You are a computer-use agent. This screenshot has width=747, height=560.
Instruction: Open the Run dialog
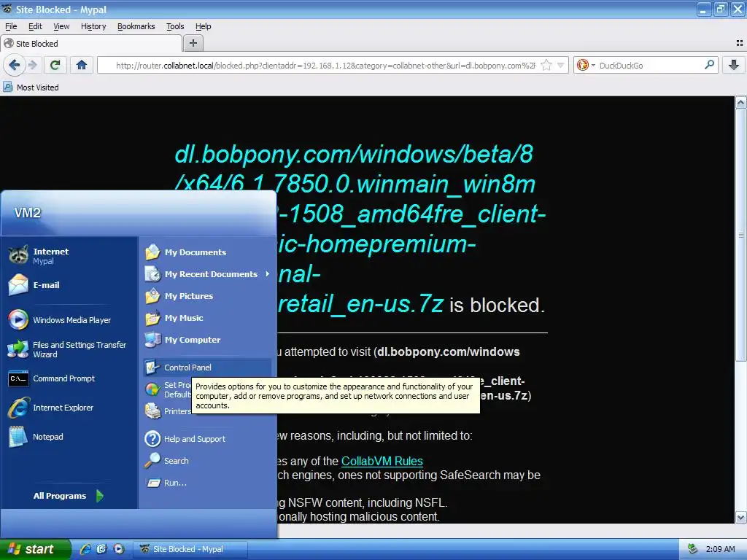[206, 483]
